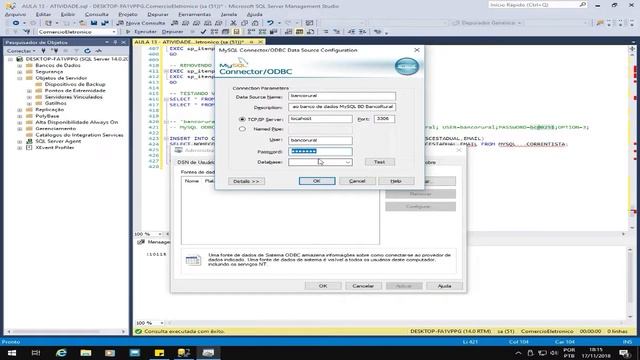Image resolution: width=640 pixels, height=360 pixels.
Task: Click the Paste icon in toolbar
Action: [x=255, y=23]
